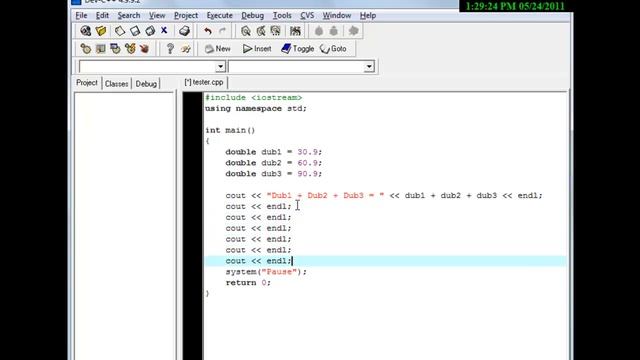640x360 pixels.
Task: Switch to the Classes side tab
Action: click(x=116, y=84)
